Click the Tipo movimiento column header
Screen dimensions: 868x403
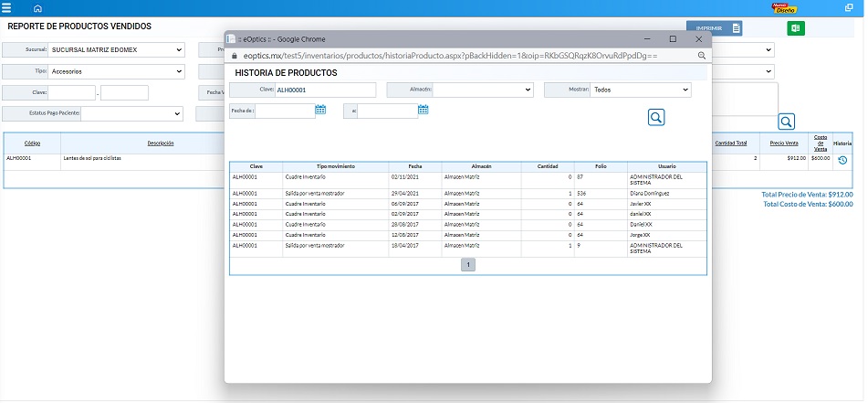[336, 166]
